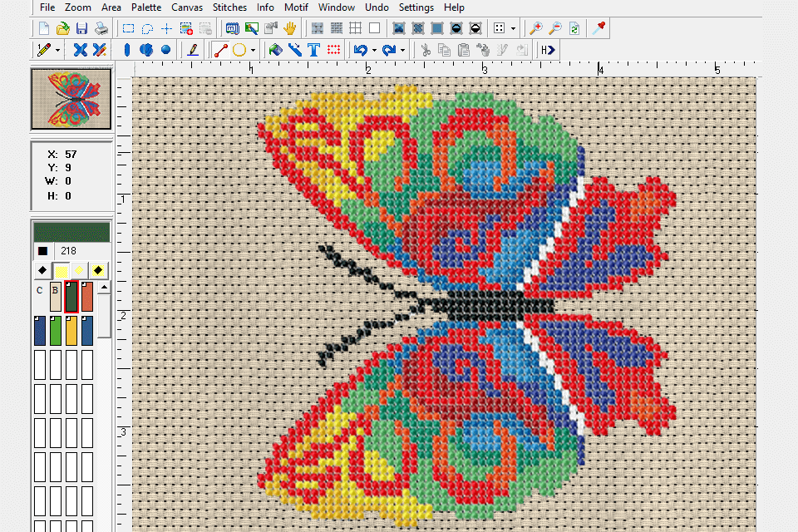Toggle the black diamond stitch mode button

pyautogui.click(x=42, y=270)
